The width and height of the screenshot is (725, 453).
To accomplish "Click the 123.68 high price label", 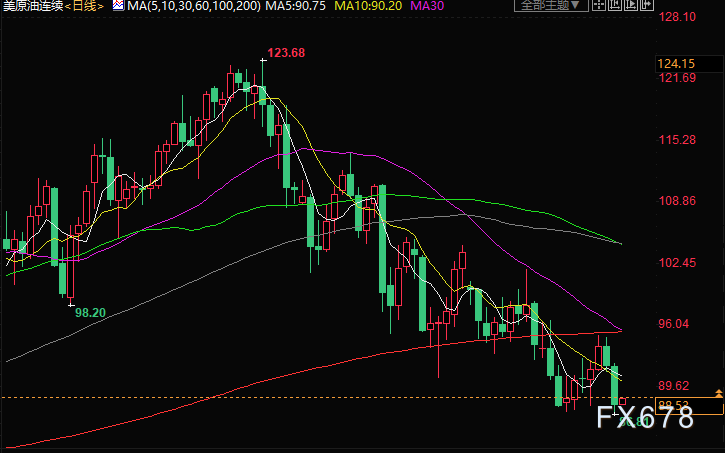I will point(286,53).
